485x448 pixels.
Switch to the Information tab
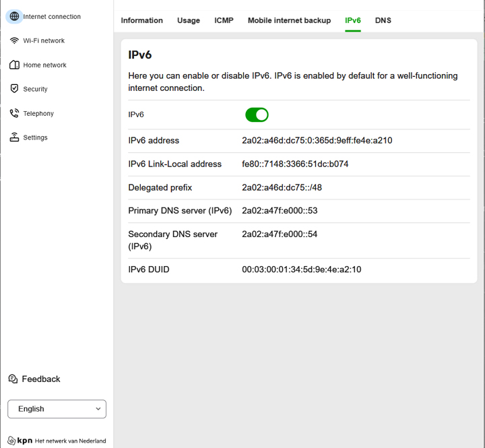pyautogui.click(x=141, y=20)
